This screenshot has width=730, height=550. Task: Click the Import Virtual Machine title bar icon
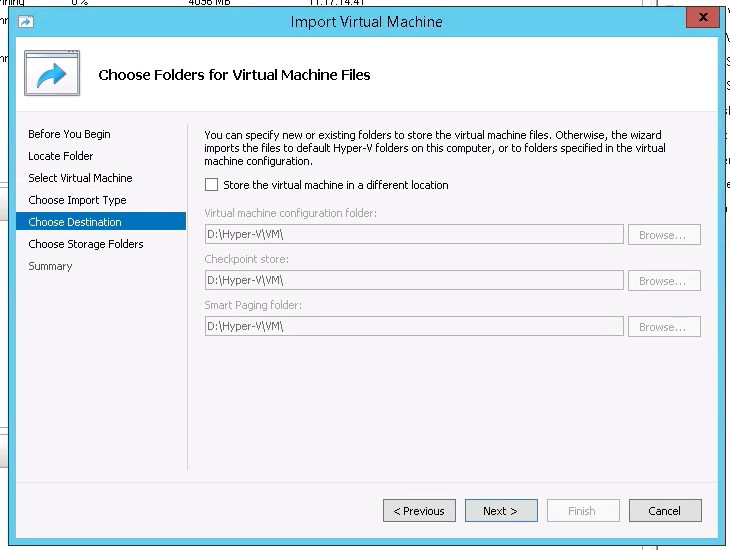pos(26,21)
